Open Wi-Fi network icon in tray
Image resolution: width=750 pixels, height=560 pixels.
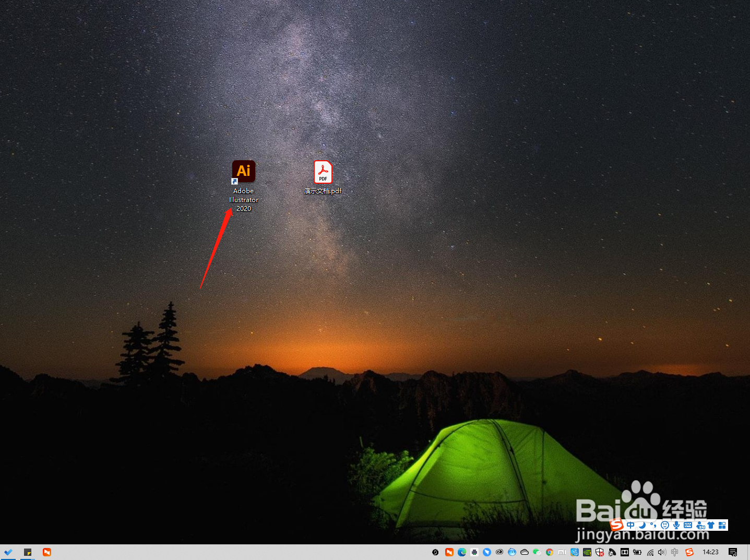click(x=650, y=552)
